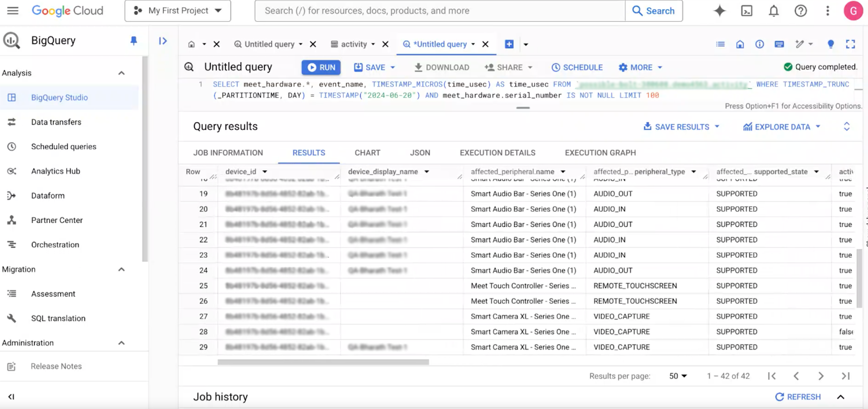Open query info icon

759,44
